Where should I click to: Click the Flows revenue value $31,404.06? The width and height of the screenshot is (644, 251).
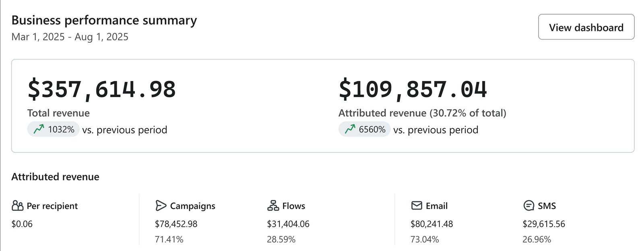tap(288, 224)
